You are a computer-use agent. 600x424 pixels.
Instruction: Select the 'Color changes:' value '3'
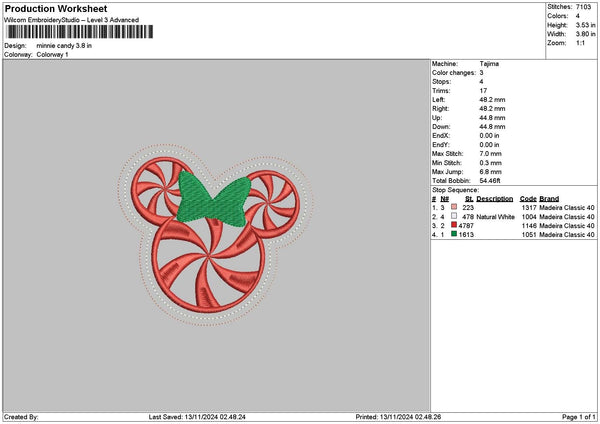pos(481,73)
